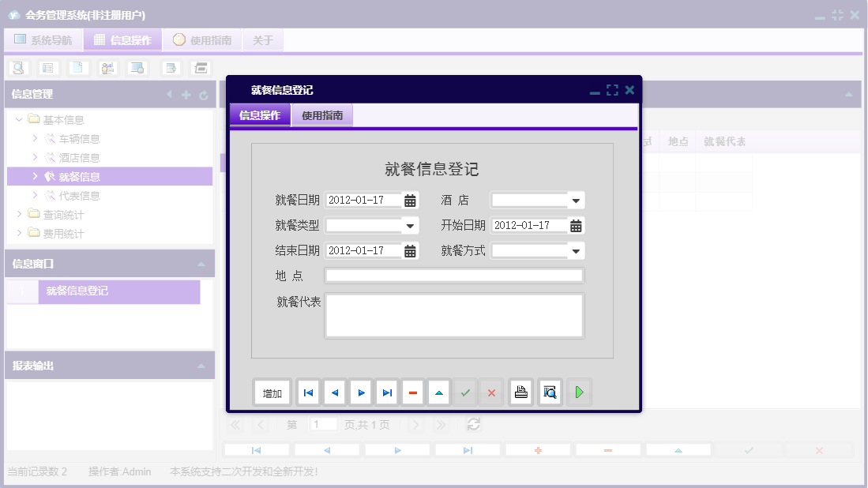
Task: Collapse the 基本信息 folder
Action: [x=18, y=119]
